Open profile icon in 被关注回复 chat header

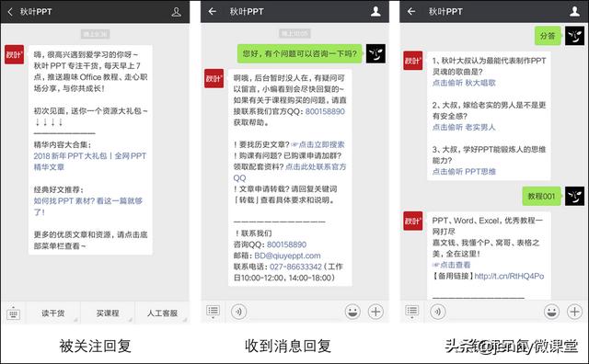[x=176, y=12]
